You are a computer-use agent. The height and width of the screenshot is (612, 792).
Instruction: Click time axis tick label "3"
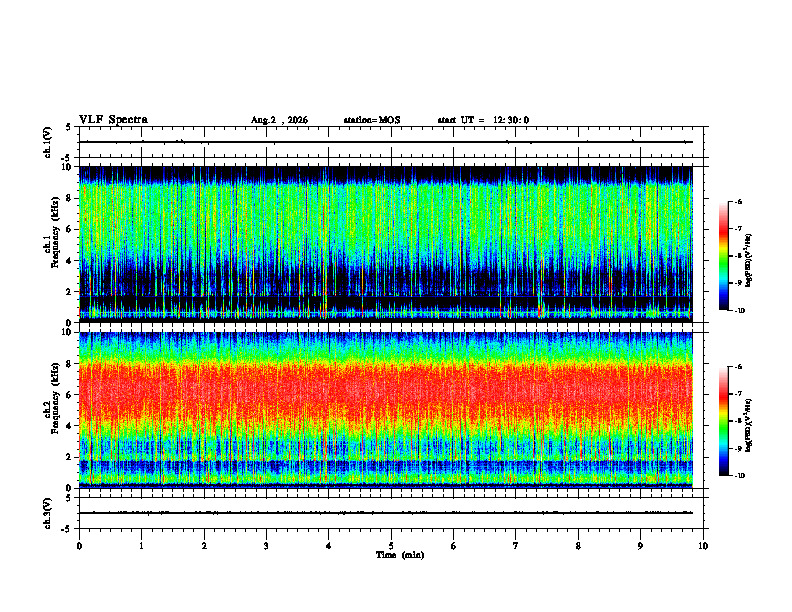(x=266, y=546)
